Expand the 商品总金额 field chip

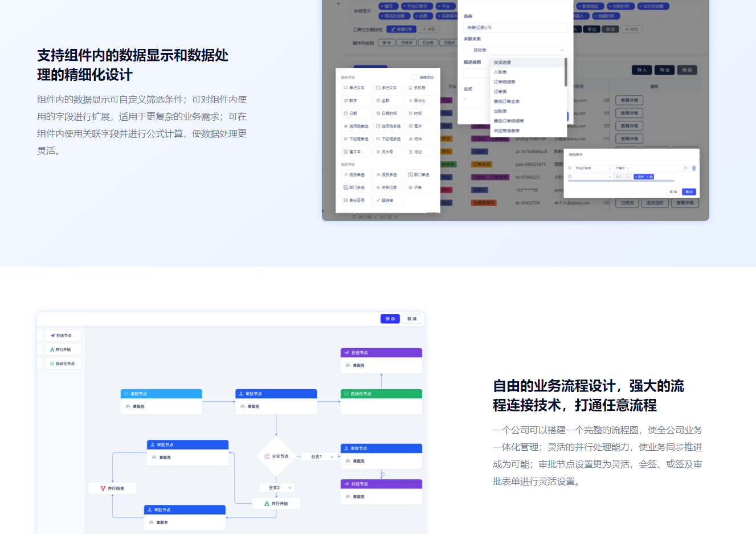point(393,16)
